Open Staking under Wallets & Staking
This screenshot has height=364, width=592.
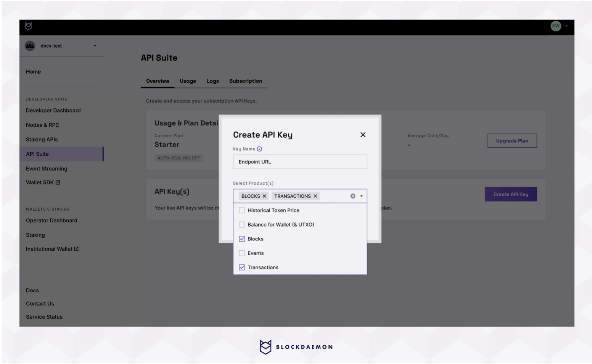(35, 235)
